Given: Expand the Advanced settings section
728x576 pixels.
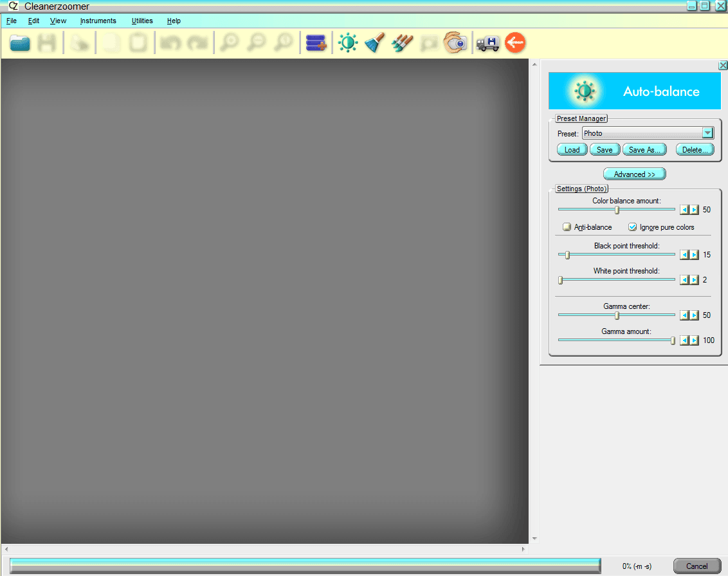Looking at the screenshot, I should pos(634,174).
